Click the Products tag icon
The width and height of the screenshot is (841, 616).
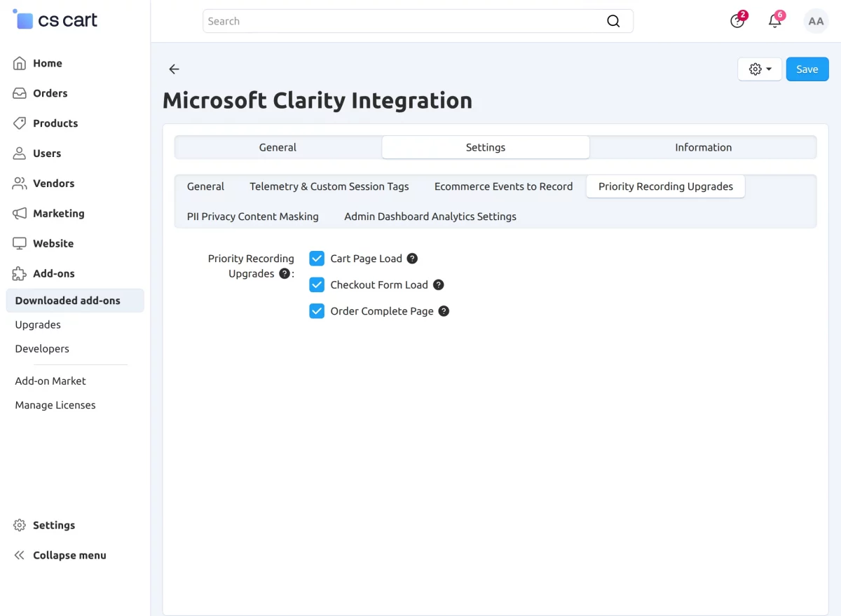(20, 123)
